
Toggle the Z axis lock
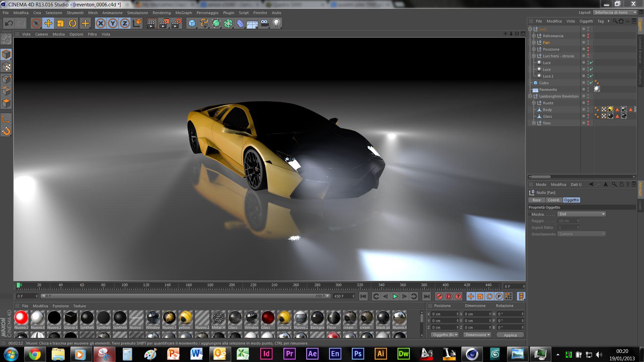125,23
